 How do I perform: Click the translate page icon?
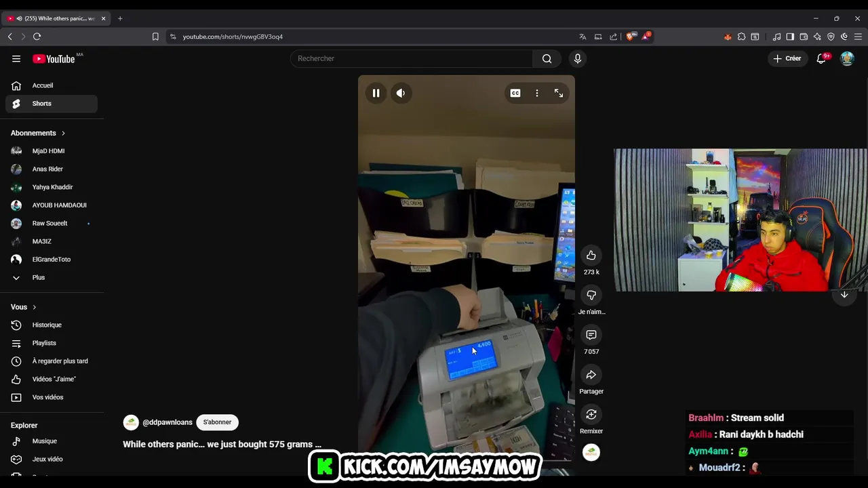[583, 37]
